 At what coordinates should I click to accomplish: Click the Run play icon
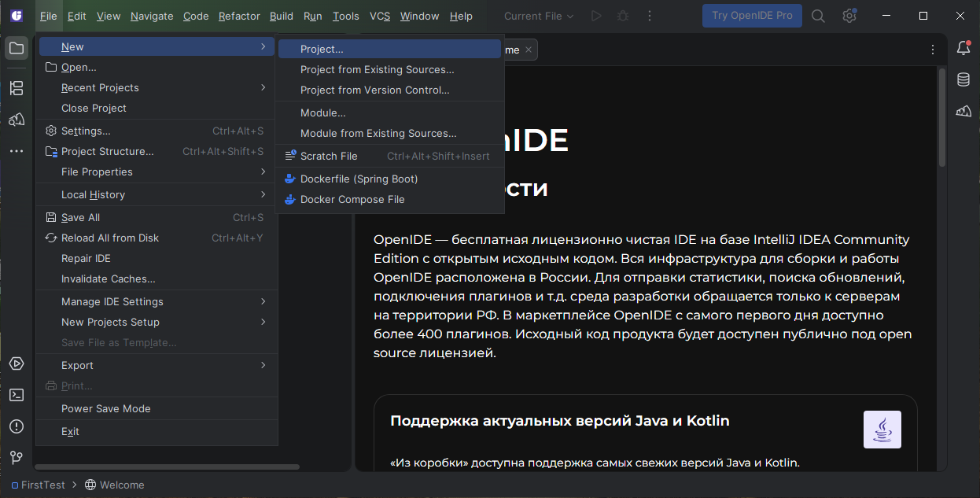pyautogui.click(x=596, y=16)
